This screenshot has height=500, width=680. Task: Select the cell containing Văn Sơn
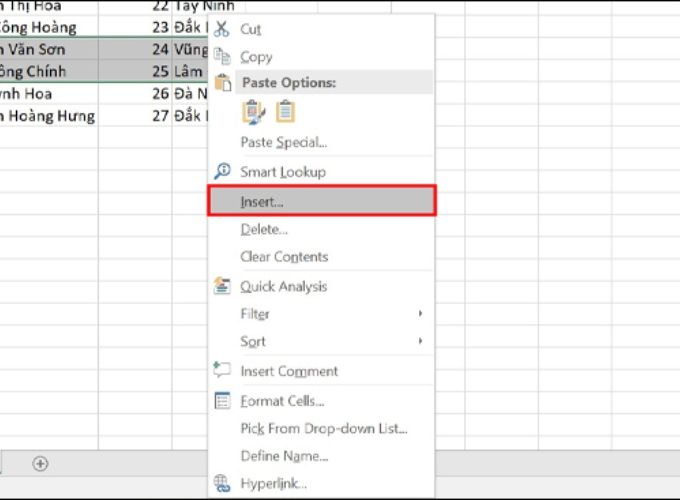[49, 49]
